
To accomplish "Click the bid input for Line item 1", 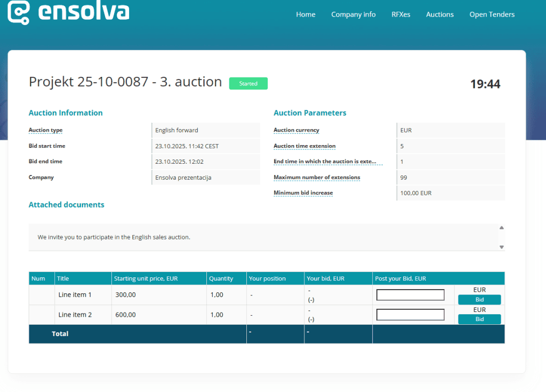I will click(410, 295).
